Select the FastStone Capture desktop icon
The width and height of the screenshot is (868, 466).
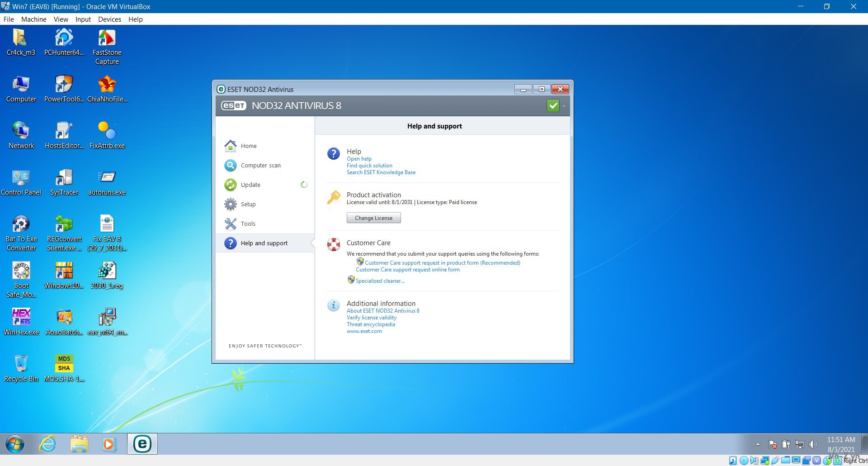(x=107, y=38)
